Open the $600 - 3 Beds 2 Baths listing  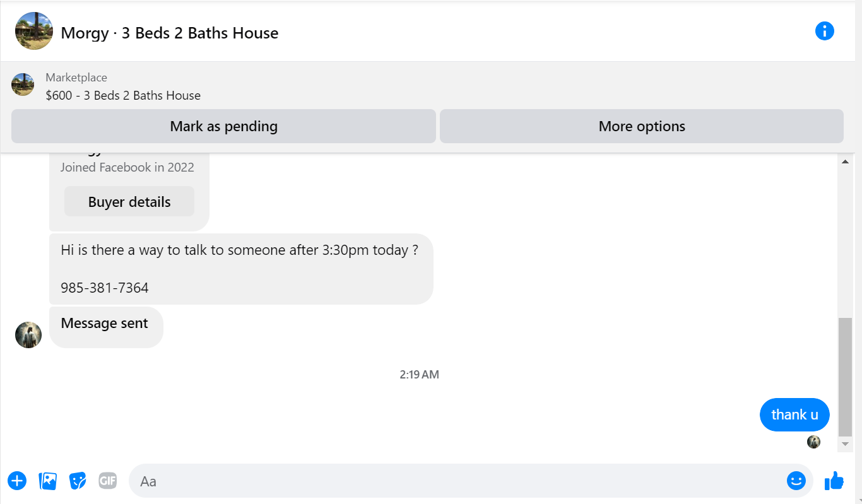[x=123, y=96]
